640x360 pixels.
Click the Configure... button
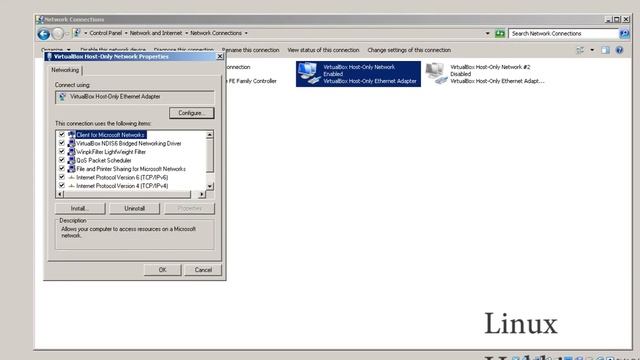coord(191,113)
